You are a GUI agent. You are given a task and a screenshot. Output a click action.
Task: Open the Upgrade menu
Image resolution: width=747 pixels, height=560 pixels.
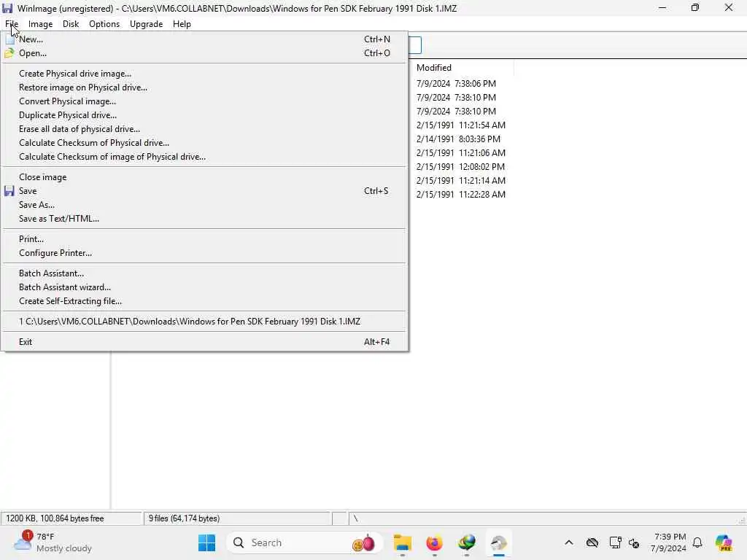pyautogui.click(x=146, y=24)
